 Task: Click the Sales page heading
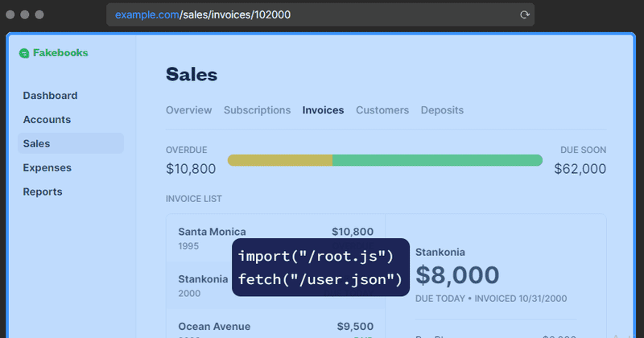(x=192, y=74)
